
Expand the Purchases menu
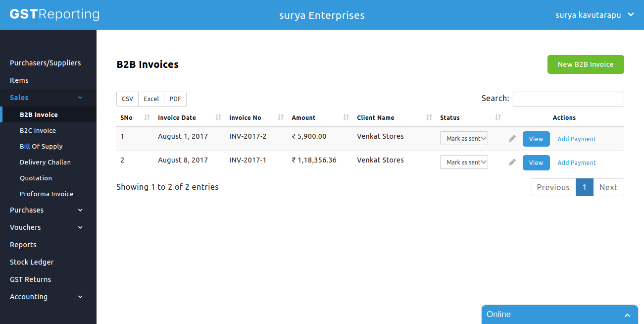coord(48,210)
